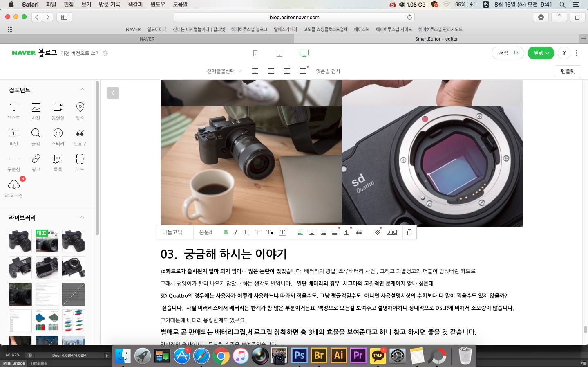Open help with the ? button
Viewport: 588px width, 367px height.
(564, 53)
